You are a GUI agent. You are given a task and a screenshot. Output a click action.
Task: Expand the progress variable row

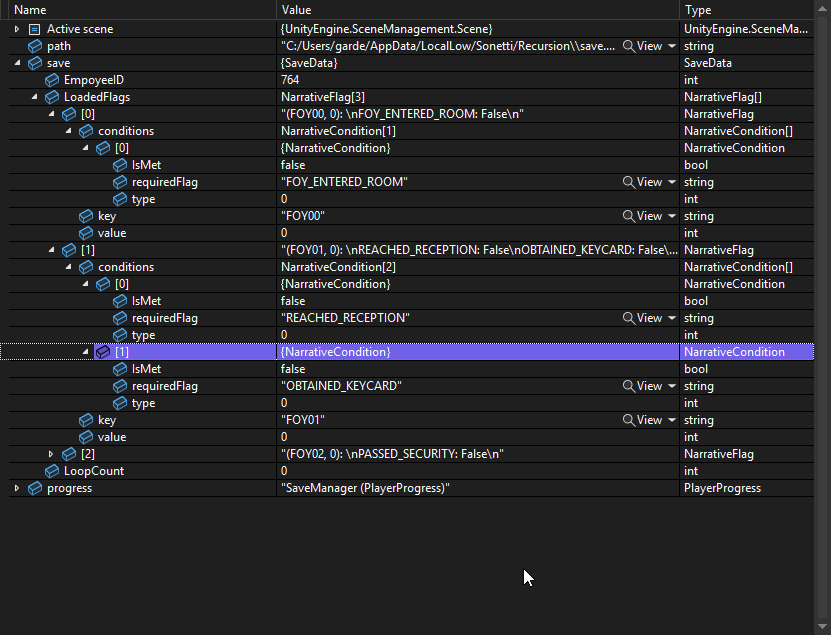[x=16, y=488]
